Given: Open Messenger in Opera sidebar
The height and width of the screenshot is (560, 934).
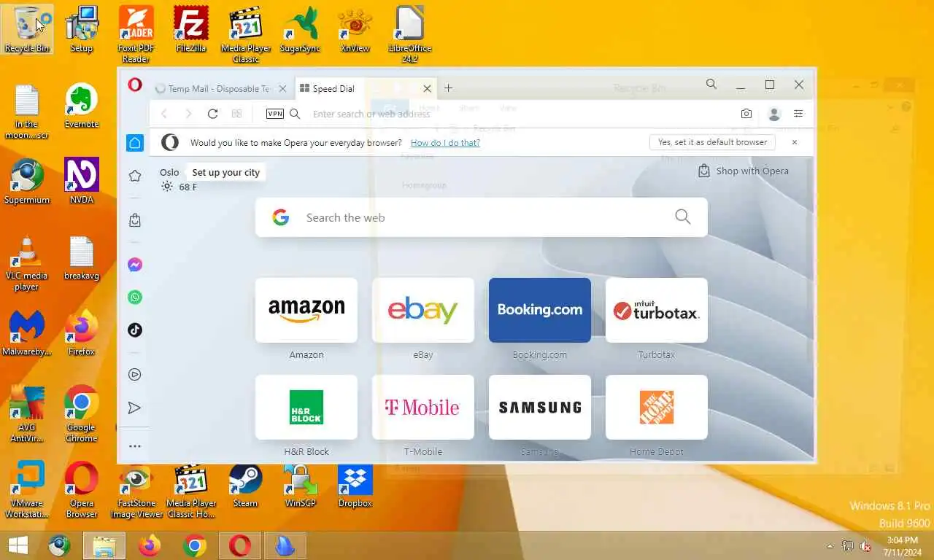Looking at the screenshot, I should pyautogui.click(x=135, y=265).
